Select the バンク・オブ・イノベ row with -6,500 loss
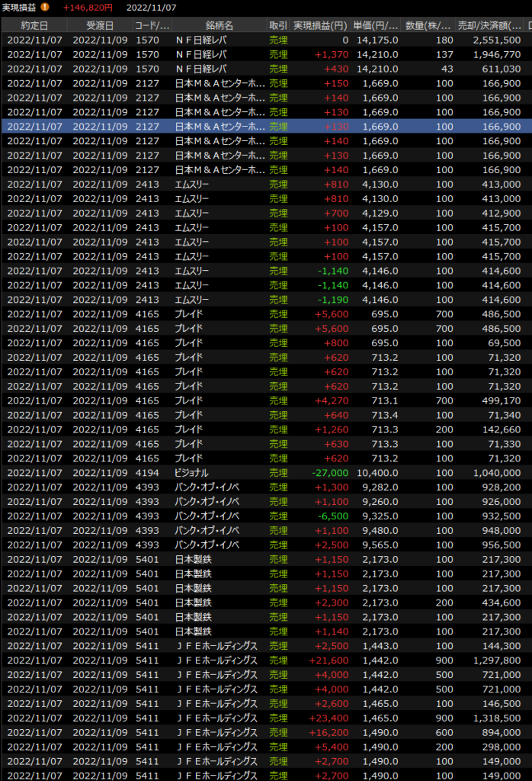532x781 pixels. click(220, 516)
